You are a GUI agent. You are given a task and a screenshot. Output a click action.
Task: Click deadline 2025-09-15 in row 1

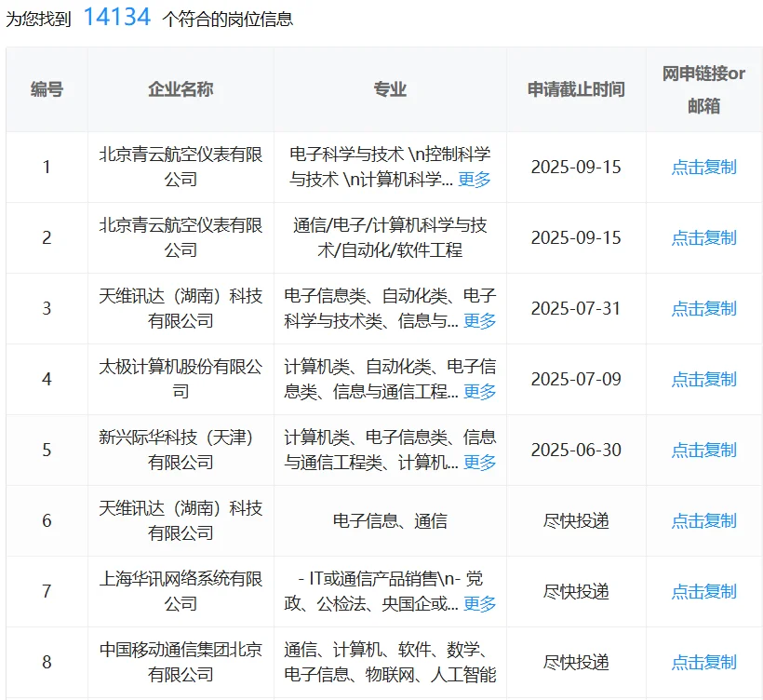tap(576, 167)
